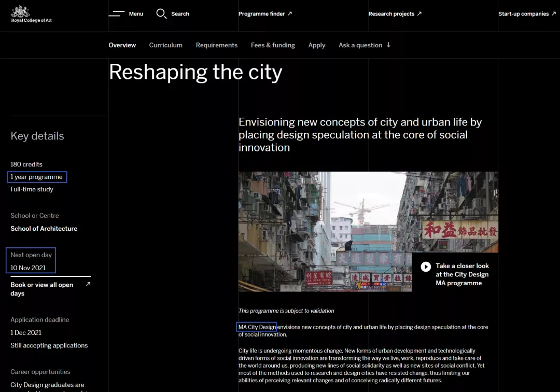Click the arrow icon beside Book or view all open days

click(x=88, y=284)
